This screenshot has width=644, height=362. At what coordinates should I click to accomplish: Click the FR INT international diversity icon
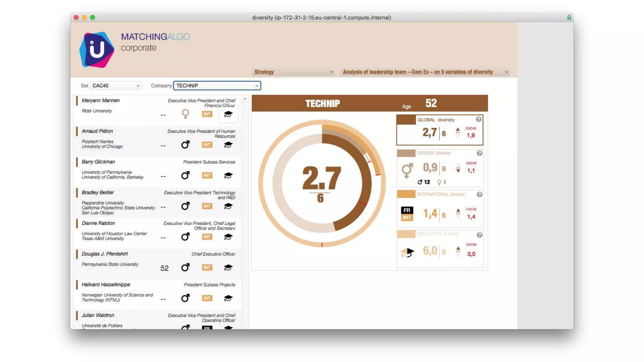pyautogui.click(x=407, y=214)
